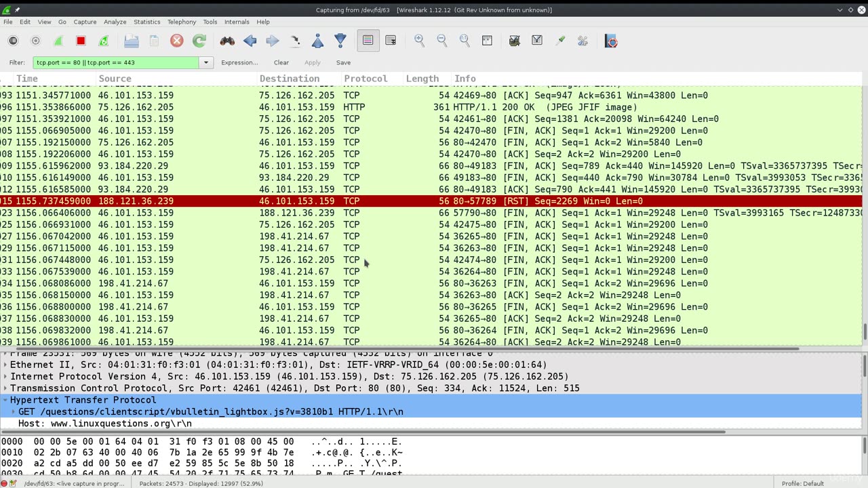Expand the GET request line node
This screenshot has height=488, width=868.
(14, 411)
